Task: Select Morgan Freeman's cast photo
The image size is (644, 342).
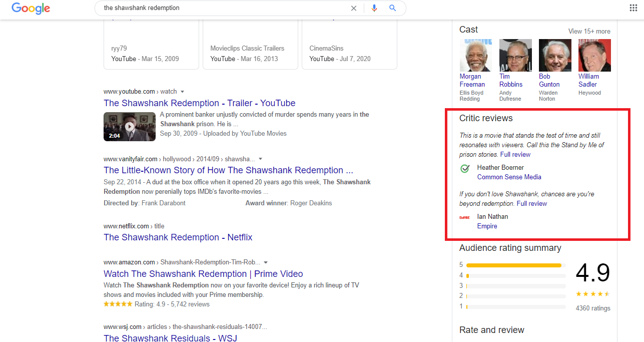Action: [475, 55]
